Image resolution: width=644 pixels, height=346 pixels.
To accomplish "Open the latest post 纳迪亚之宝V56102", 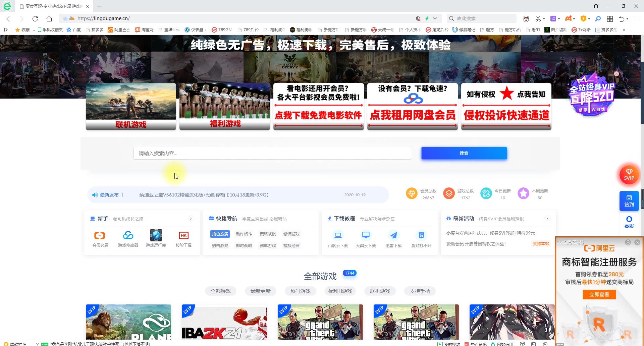I will coord(204,195).
